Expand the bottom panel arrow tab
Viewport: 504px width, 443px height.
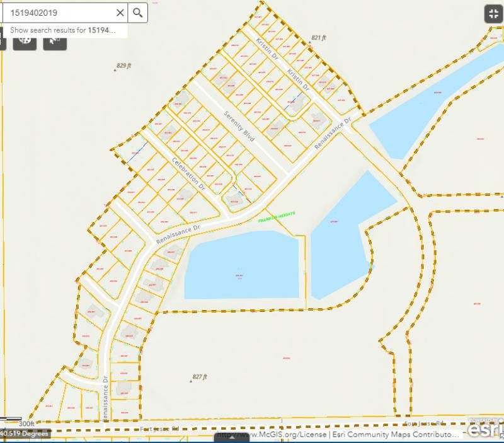coord(232,436)
